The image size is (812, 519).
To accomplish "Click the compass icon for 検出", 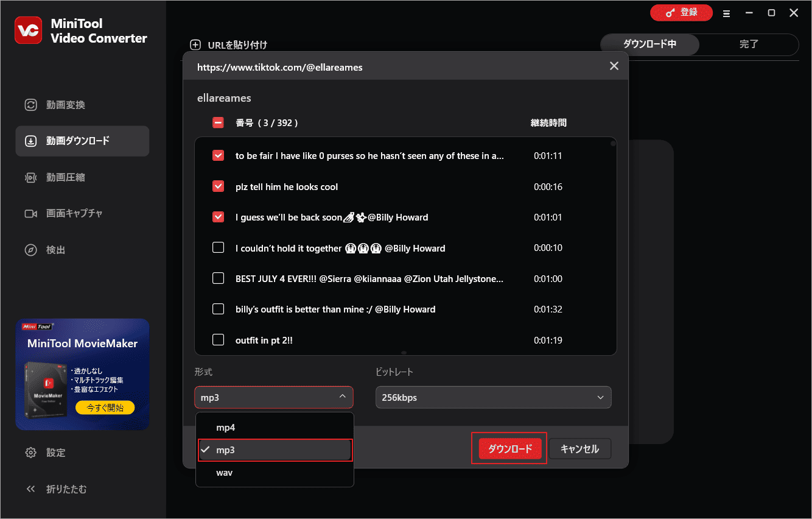I will [30, 250].
